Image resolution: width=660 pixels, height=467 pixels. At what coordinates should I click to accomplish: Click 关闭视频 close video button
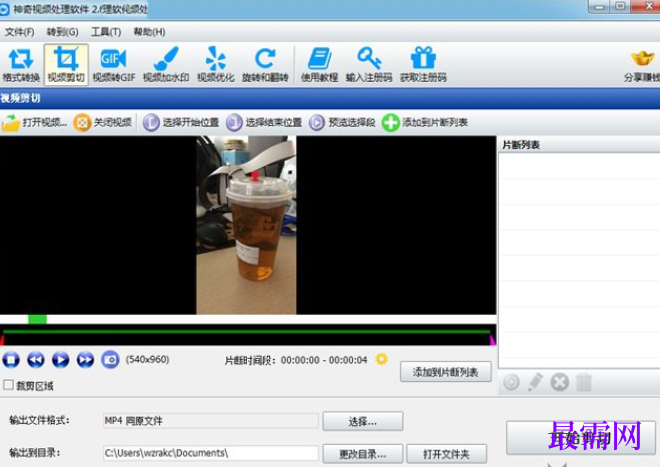(103, 123)
